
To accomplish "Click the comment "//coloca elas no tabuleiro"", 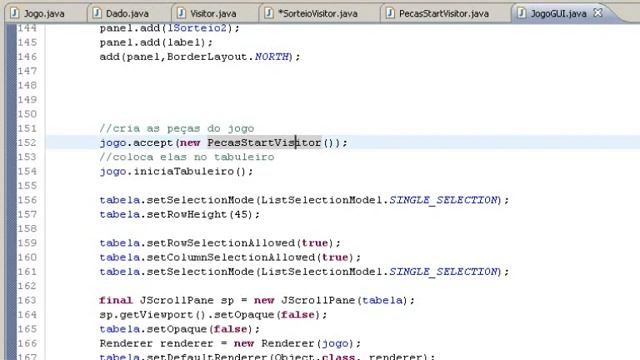I will (x=187, y=157).
